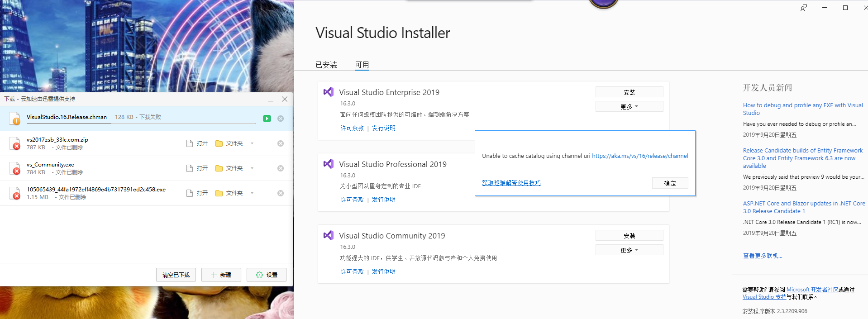Click 清空已下载 to clear downloads

click(176, 275)
